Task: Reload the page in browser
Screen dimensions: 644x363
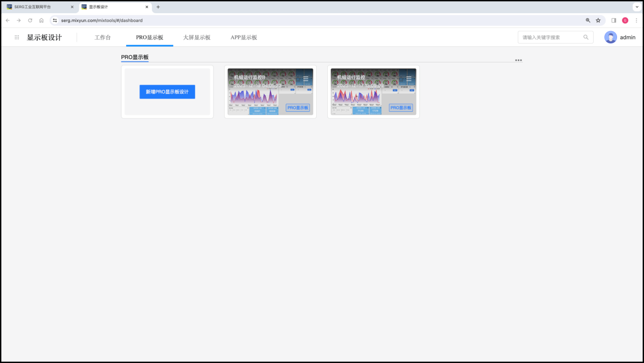Action: (30, 20)
